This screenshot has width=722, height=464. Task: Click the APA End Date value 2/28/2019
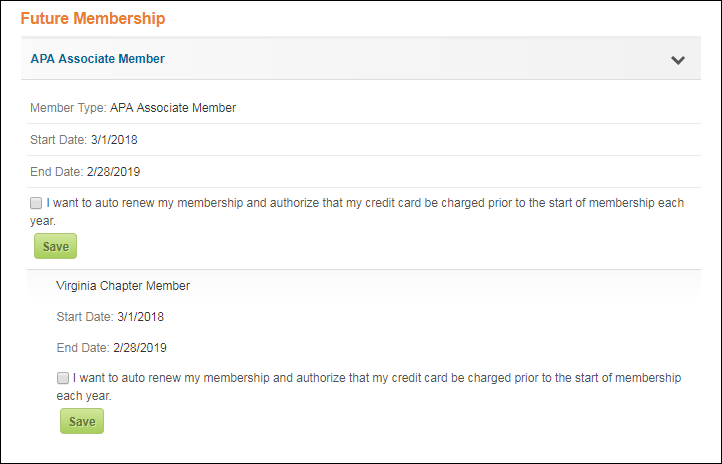coord(113,172)
